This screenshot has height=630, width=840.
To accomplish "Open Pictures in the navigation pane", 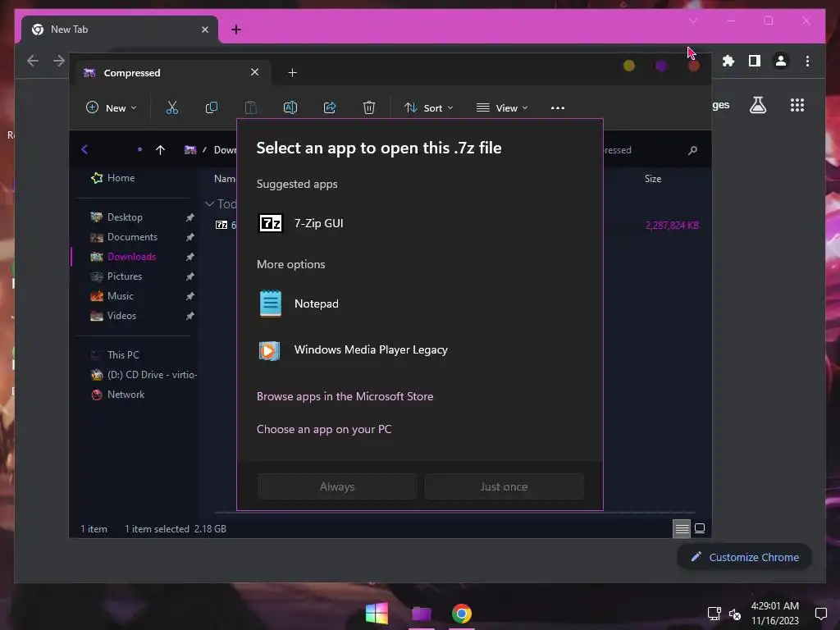I will coord(116,276).
